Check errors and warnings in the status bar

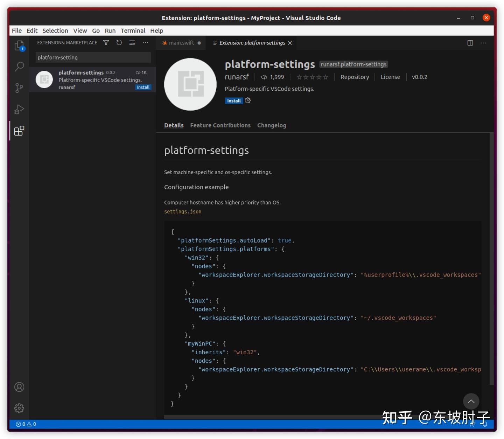26,424
